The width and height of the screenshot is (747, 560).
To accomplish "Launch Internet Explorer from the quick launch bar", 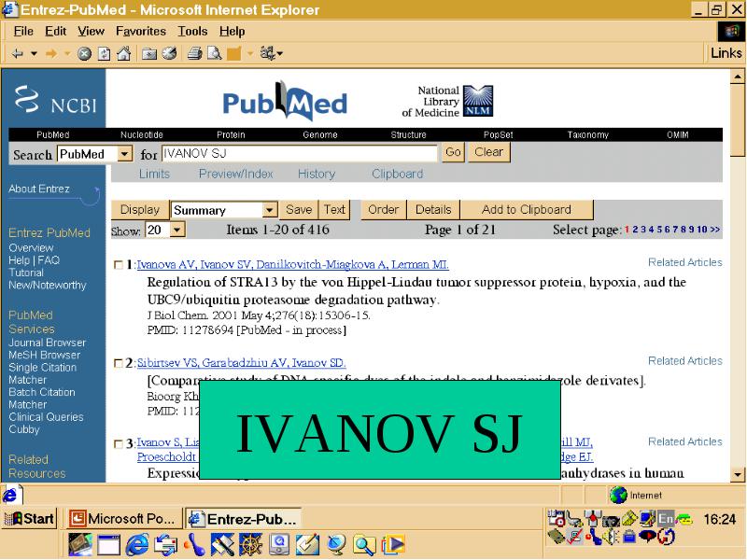I will (x=137, y=545).
